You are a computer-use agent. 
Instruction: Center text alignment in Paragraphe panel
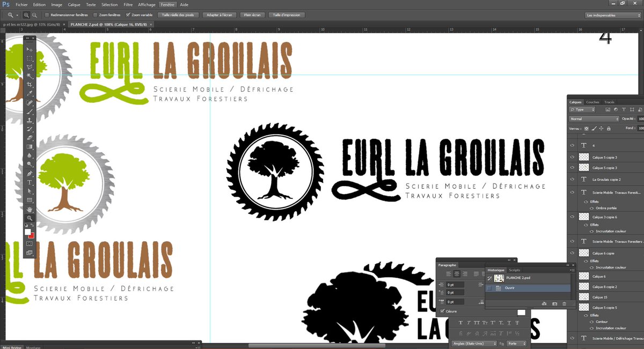[x=457, y=274]
